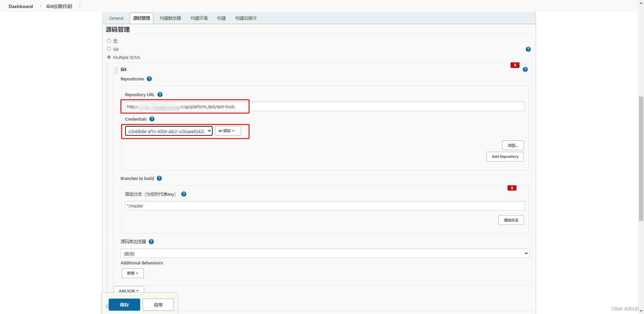Open the Add SCM dropdown
644x314 pixels.
tap(129, 291)
